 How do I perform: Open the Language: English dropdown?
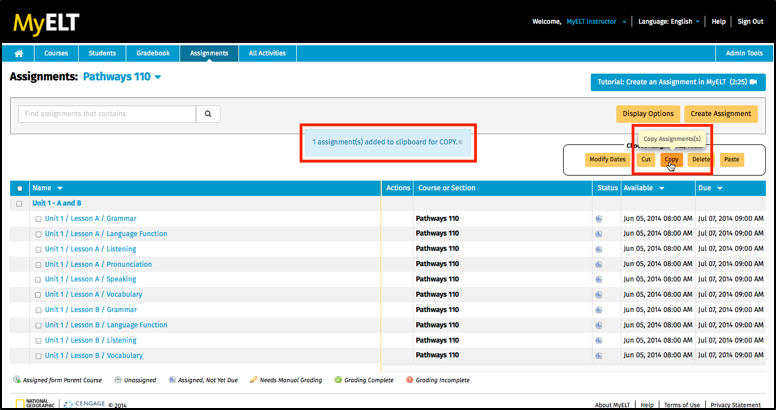pyautogui.click(x=669, y=22)
